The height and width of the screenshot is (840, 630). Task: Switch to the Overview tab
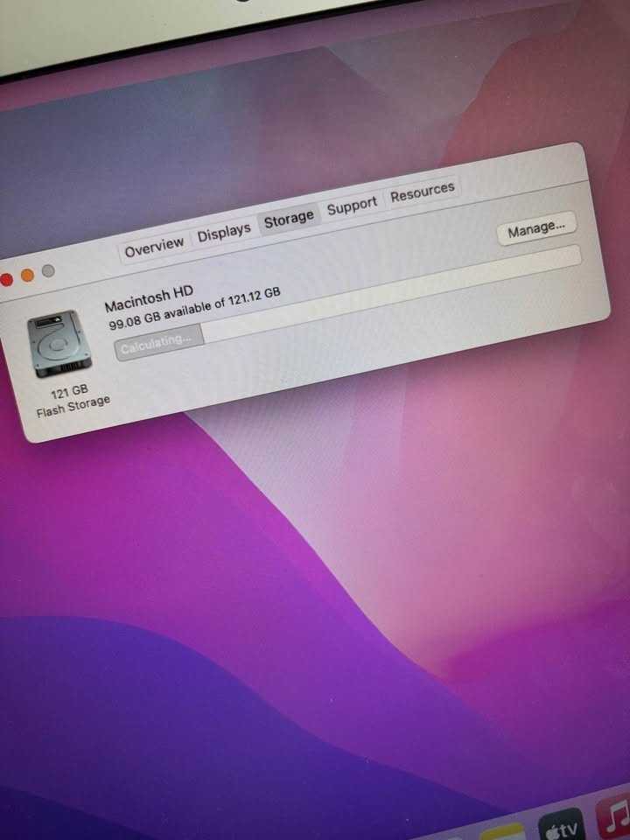coord(154,248)
